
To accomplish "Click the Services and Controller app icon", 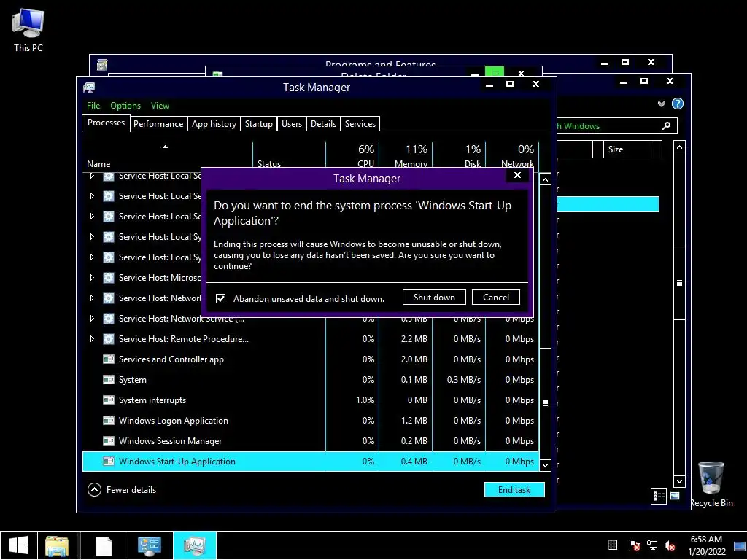I will click(x=109, y=359).
